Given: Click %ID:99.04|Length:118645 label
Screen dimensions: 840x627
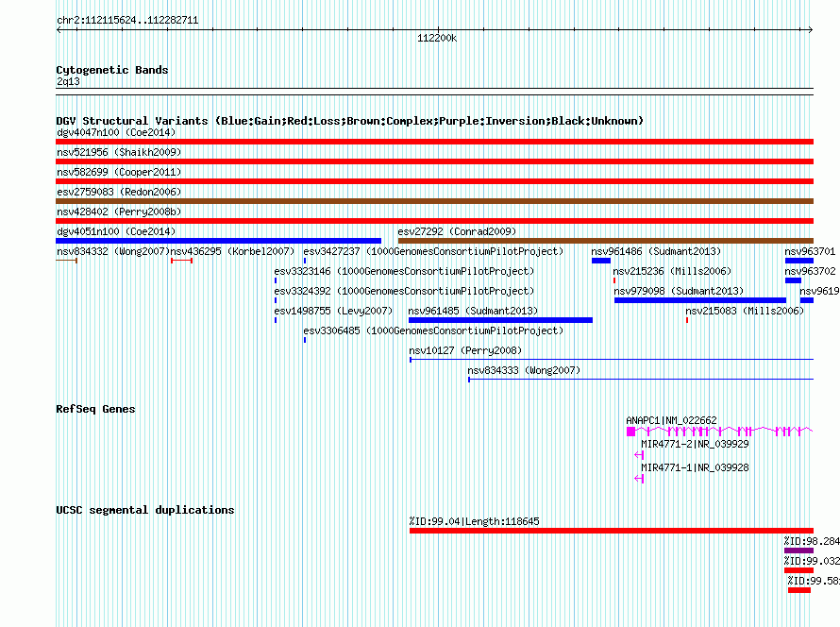Looking at the screenshot, I should 474,521.
